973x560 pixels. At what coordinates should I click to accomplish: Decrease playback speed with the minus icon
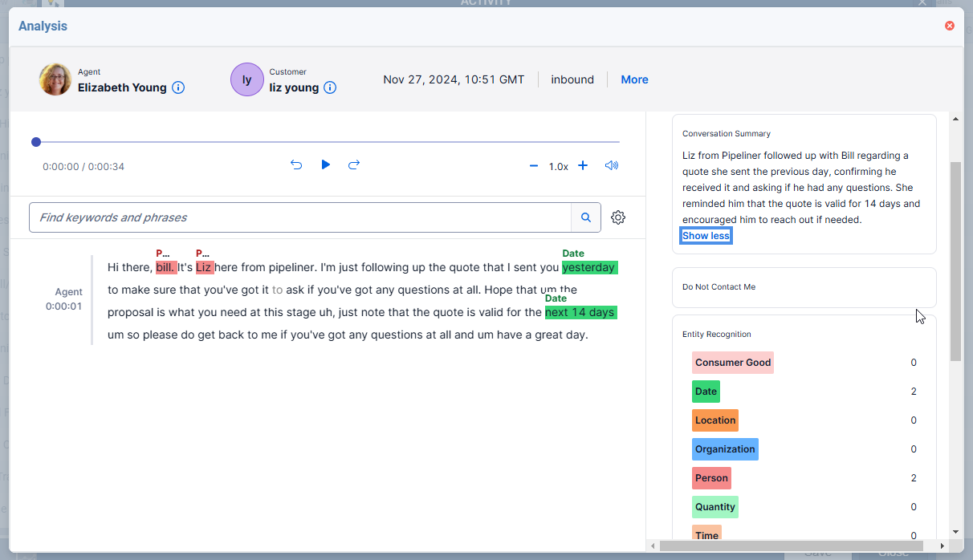tap(533, 165)
